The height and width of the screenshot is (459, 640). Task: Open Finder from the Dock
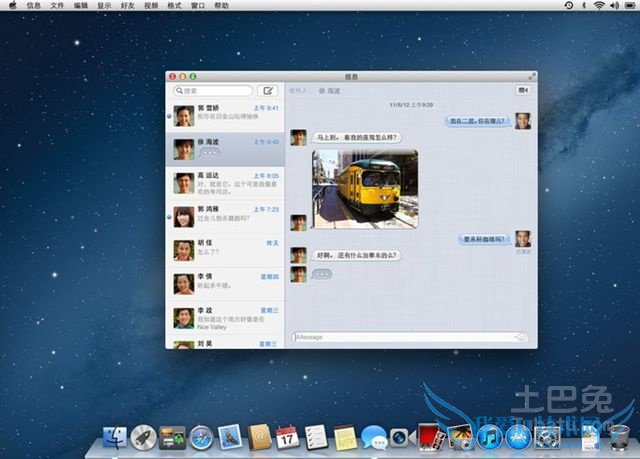pos(116,436)
